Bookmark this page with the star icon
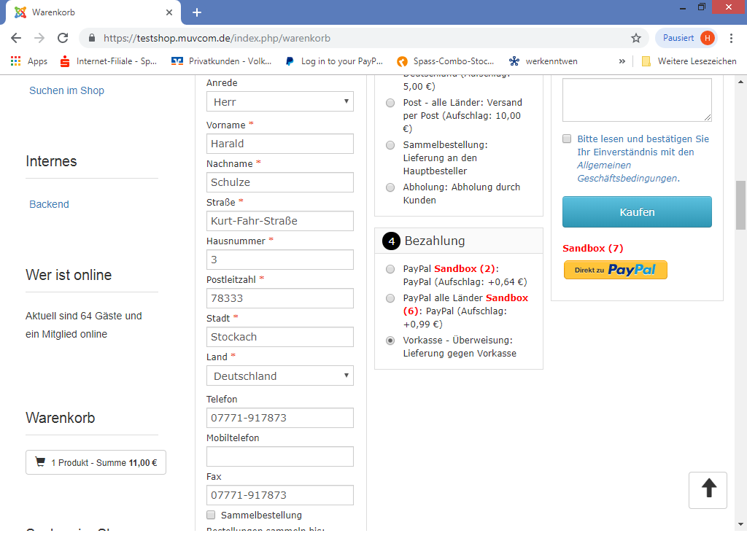 point(635,38)
